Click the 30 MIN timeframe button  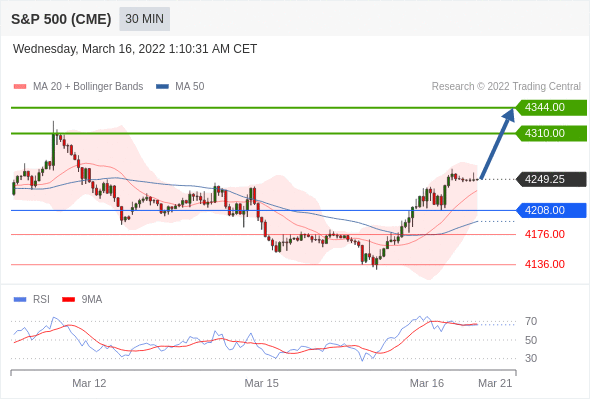144,19
